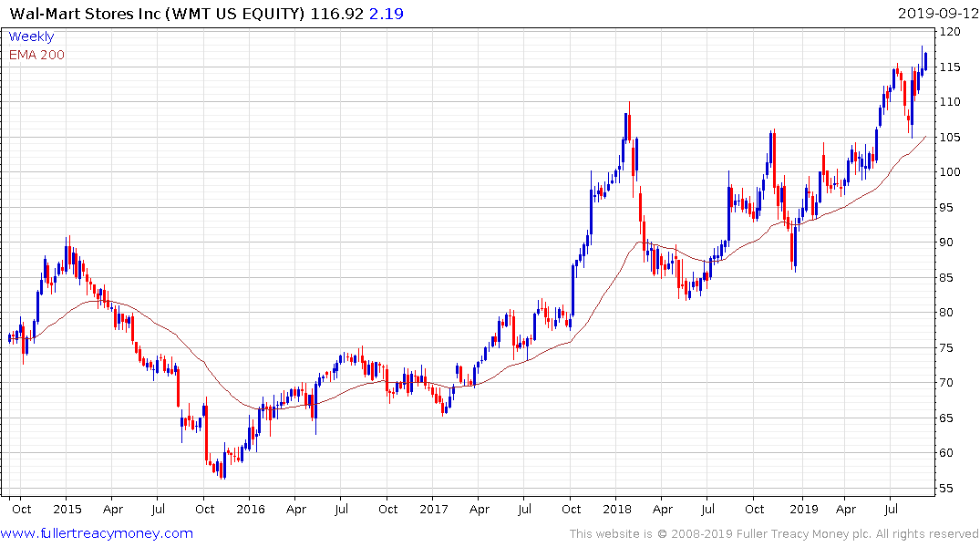
Task: Click the 2017 time axis label
Action: [434, 509]
